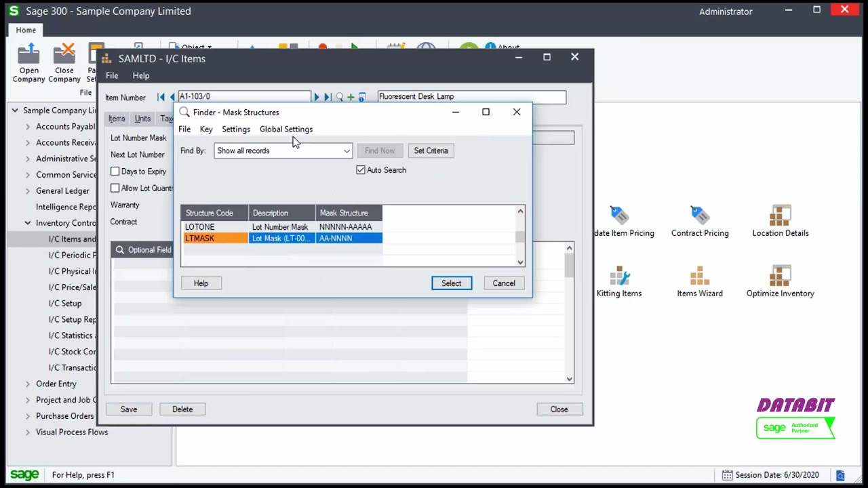The image size is (868, 488).
Task: Click the Sage 300 logo icon in title bar
Action: [x=14, y=11]
